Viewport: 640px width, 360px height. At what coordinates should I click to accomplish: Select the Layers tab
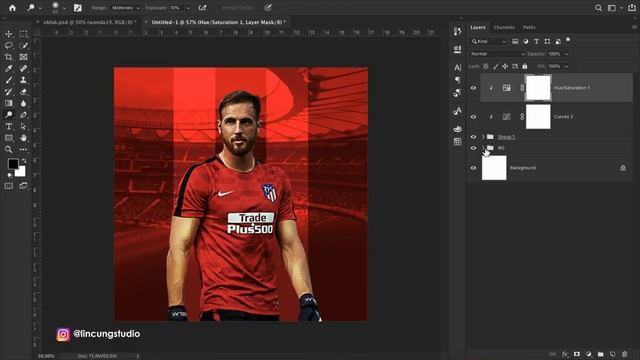(478, 27)
